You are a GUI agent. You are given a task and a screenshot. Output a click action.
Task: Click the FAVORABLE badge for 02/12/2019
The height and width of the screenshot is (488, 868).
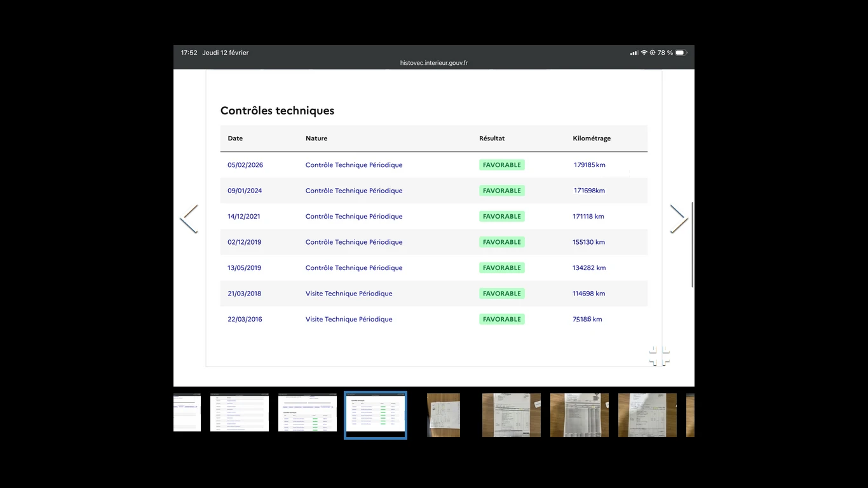(x=502, y=242)
